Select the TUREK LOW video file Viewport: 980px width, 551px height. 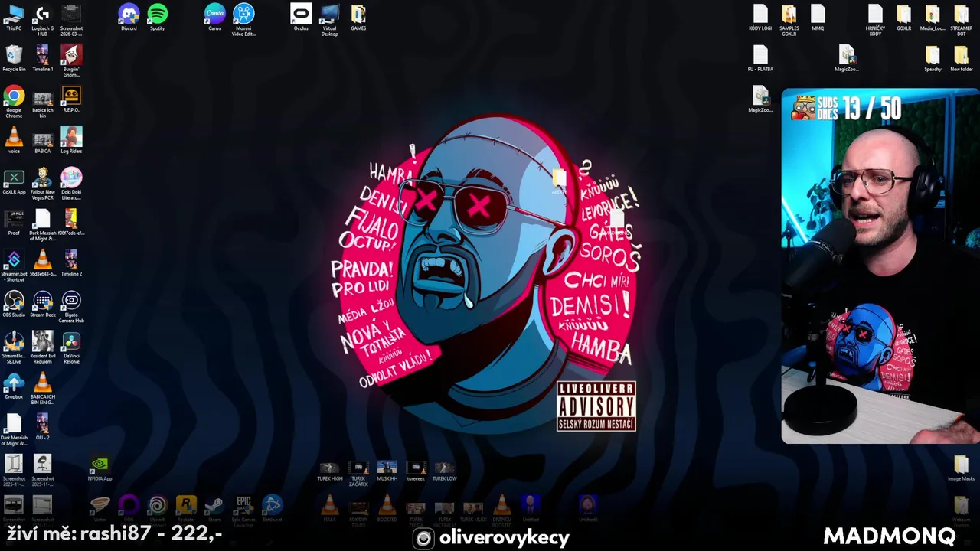(444, 471)
